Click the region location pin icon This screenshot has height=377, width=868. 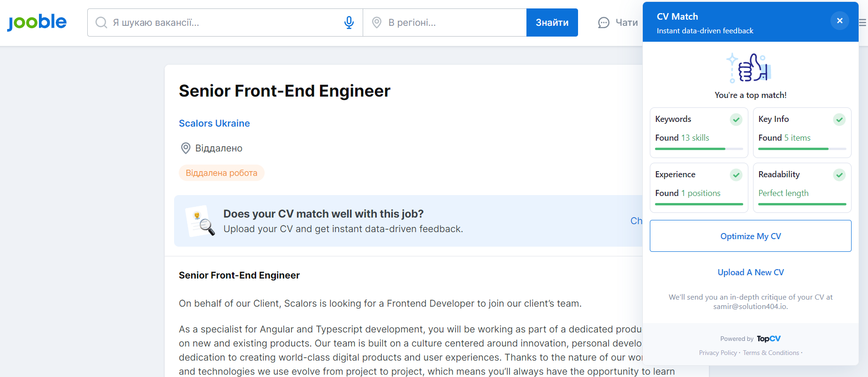point(376,23)
